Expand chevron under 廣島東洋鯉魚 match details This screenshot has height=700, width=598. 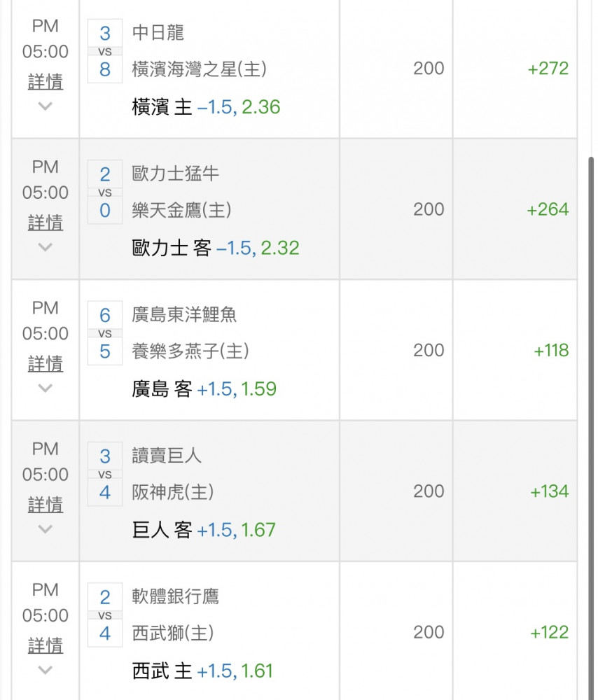(x=45, y=388)
